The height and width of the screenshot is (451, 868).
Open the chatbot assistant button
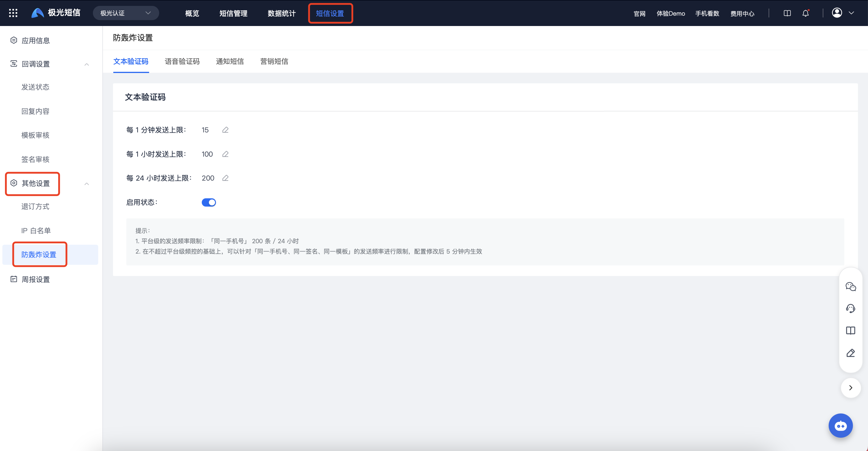840,426
